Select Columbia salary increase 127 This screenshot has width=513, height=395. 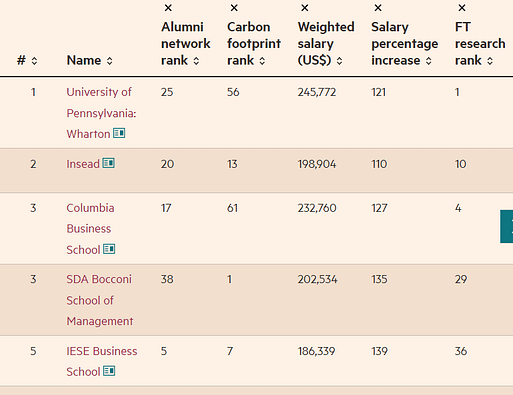tap(379, 208)
